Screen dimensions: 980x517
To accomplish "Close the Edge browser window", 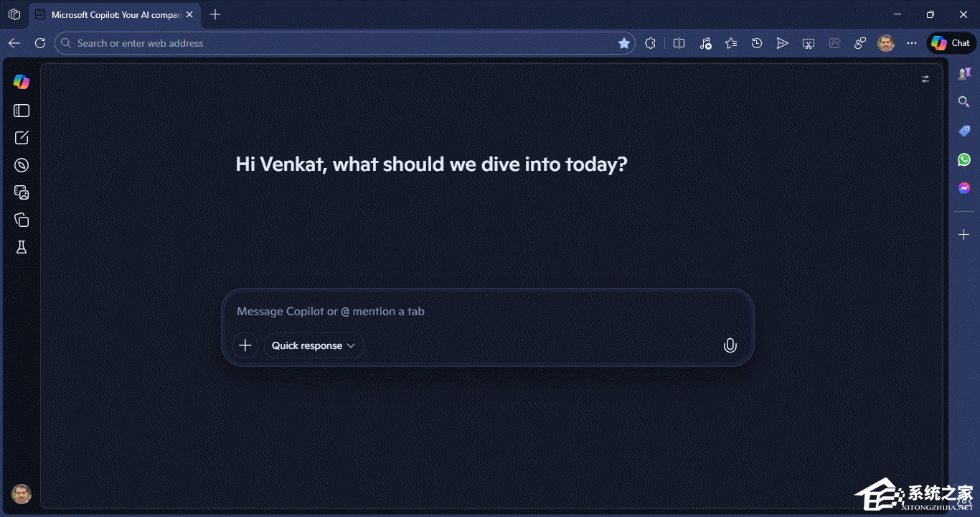I will tap(963, 14).
